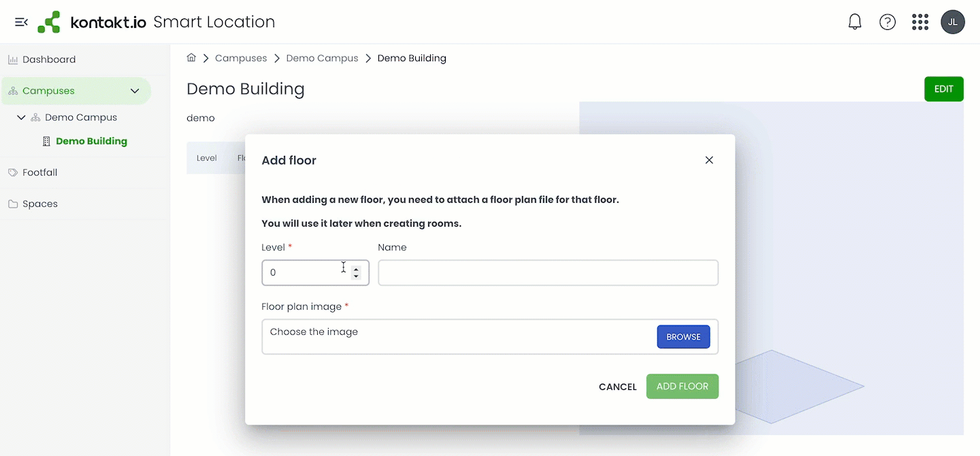Increment the Level value with the up arrow
The image size is (980, 456).
click(356, 269)
